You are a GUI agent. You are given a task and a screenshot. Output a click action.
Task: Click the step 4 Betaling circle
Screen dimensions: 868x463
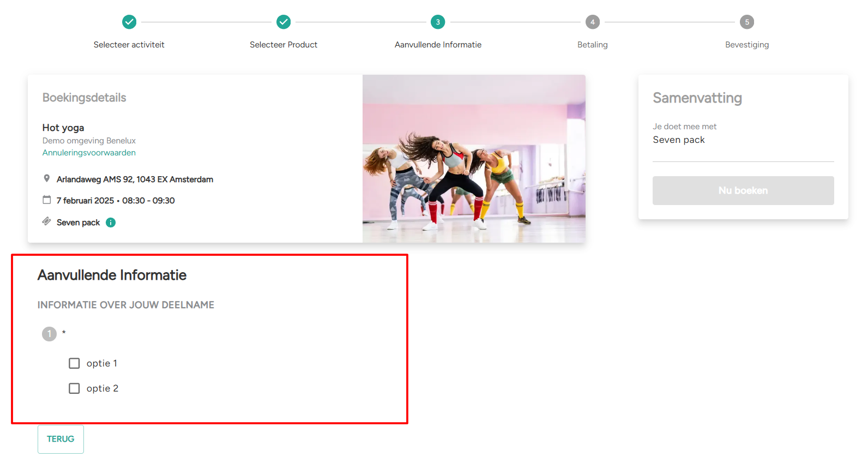593,22
